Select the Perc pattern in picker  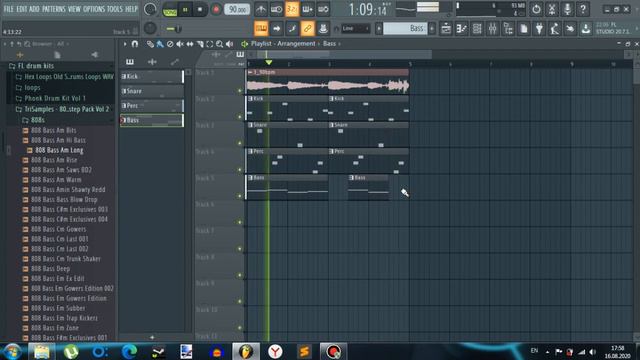(x=152, y=106)
